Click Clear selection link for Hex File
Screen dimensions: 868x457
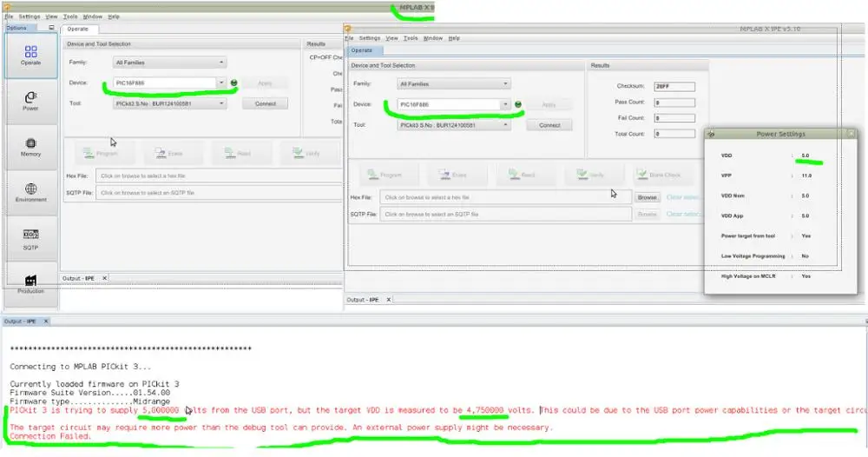682,197
